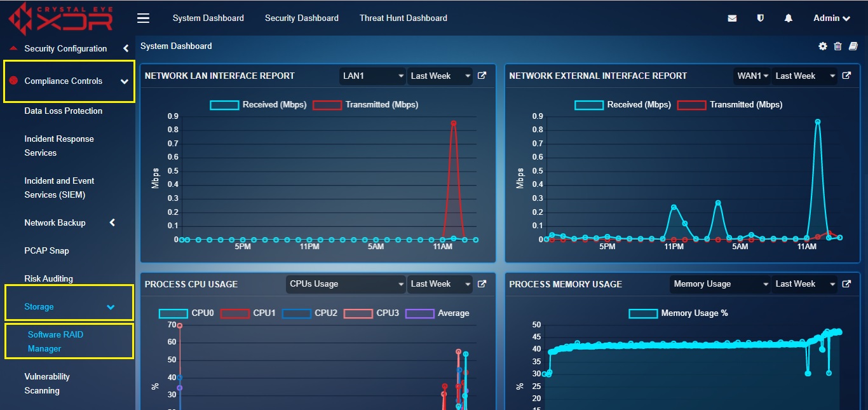This screenshot has width=868, height=410.
Task: Toggle CPU1 legend series
Action: (x=248, y=313)
